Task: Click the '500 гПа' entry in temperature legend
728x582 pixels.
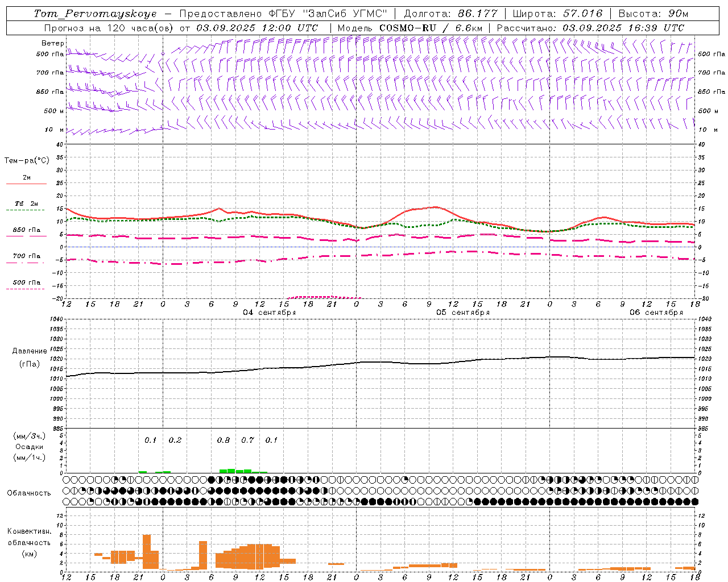Action: [x=26, y=282]
